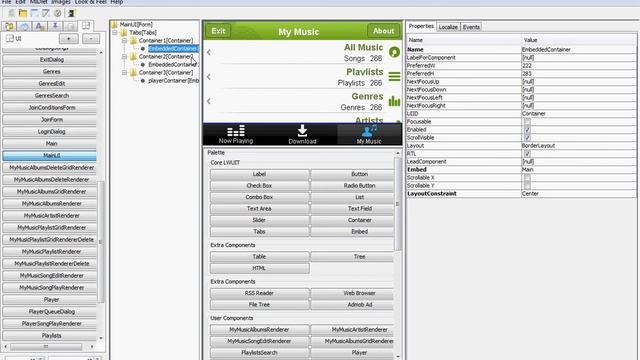Click the Combo Box palette button
The height and width of the screenshot is (360, 640).
(259, 197)
